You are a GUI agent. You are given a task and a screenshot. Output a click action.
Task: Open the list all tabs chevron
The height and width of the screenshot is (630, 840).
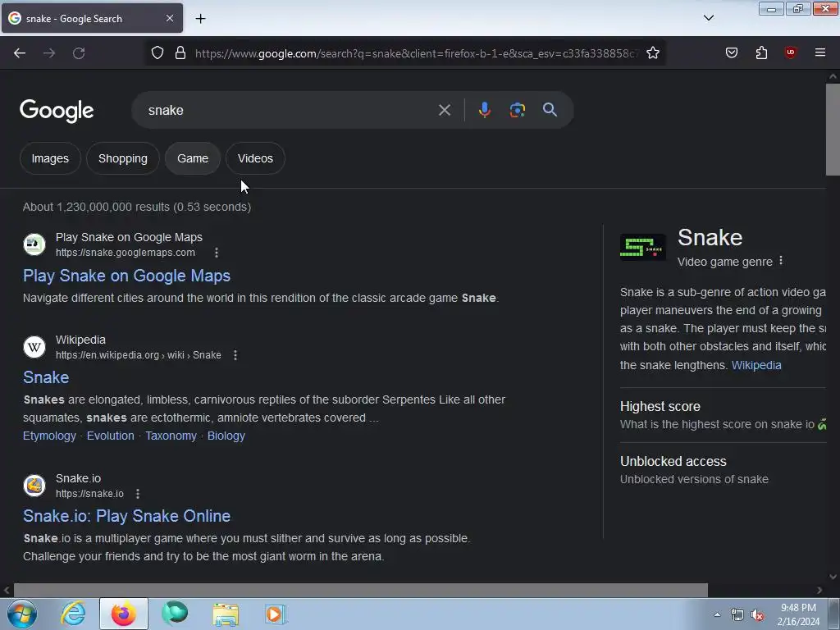(x=708, y=18)
